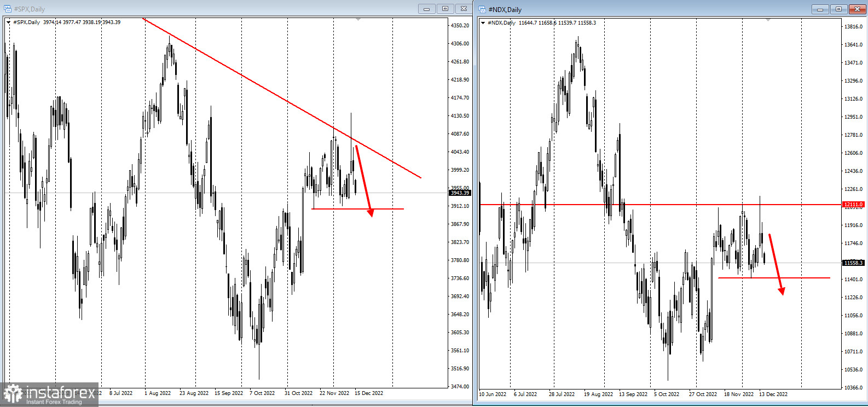Click the #SPX,Daily window chart icon
The height and width of the screenshot is (407, 868).
[x=8, y=9]
